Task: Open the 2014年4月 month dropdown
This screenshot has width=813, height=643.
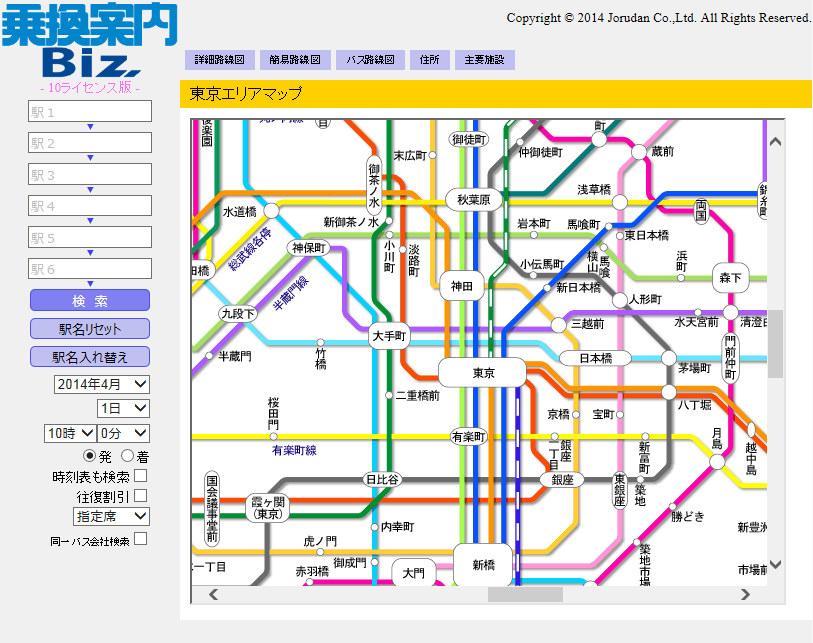Action: (x=101, y=384)
